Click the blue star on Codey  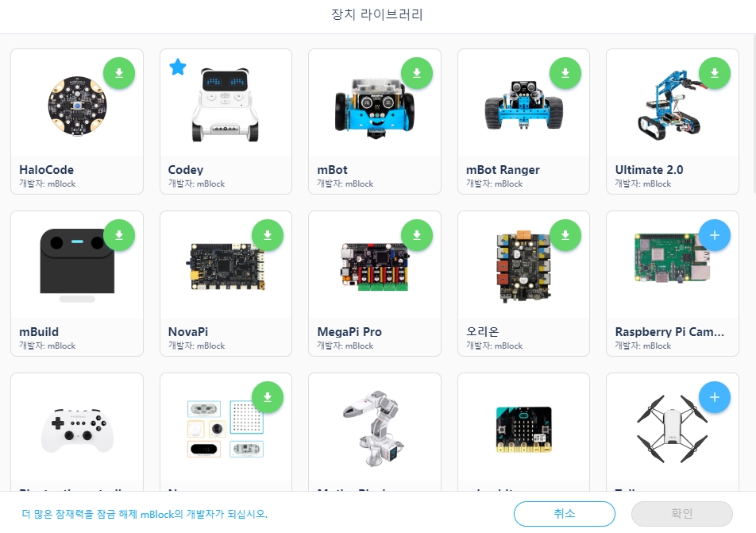(x=178, y=67)
